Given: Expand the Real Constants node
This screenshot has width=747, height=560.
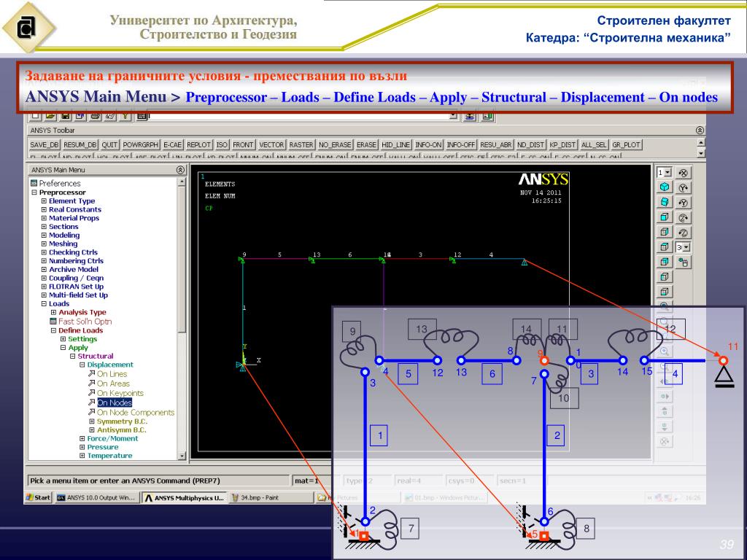Looking at the screenshot, I should tap(44, 209).
